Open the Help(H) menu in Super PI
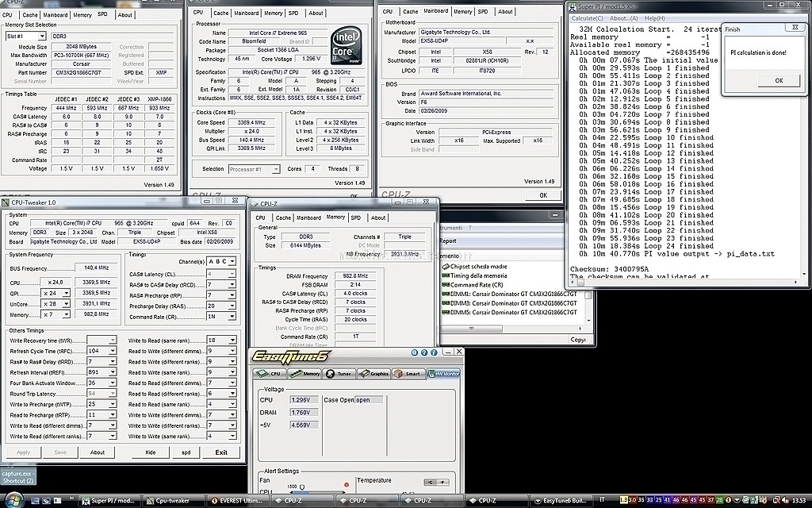The image size is (812, 508). 654,18
